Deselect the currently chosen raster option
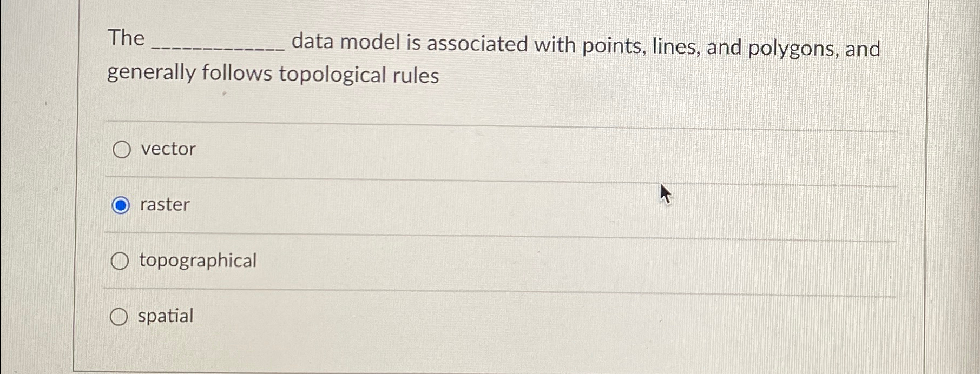 point(120,205)
